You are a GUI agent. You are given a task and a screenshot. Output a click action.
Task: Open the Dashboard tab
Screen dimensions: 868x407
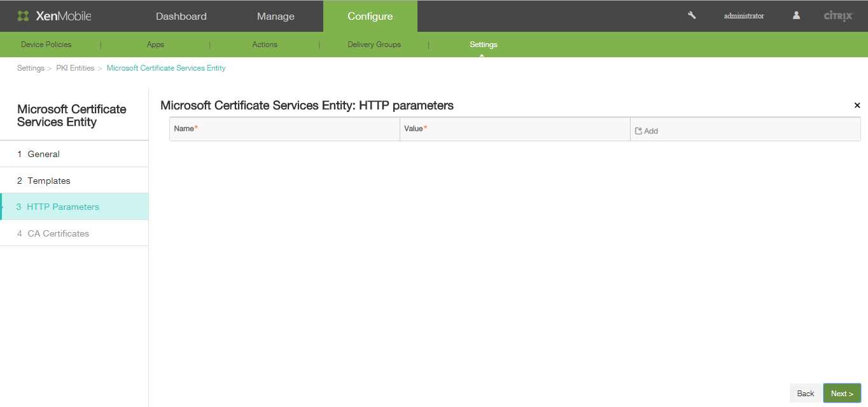181,17
